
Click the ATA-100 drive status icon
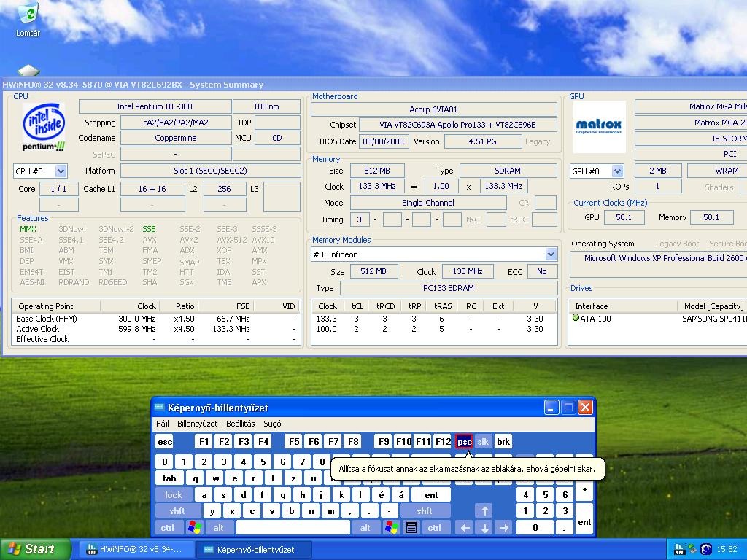[576, 318]
